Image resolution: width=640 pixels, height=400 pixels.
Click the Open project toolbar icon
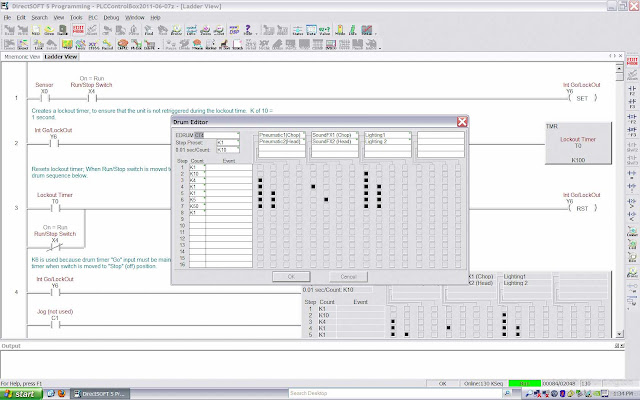click(49, 30)
